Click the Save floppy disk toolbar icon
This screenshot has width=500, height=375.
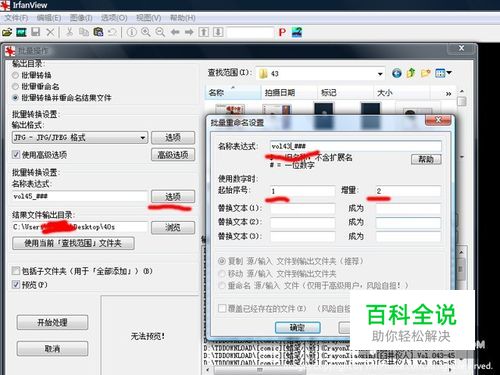click(x=36, y=32)
